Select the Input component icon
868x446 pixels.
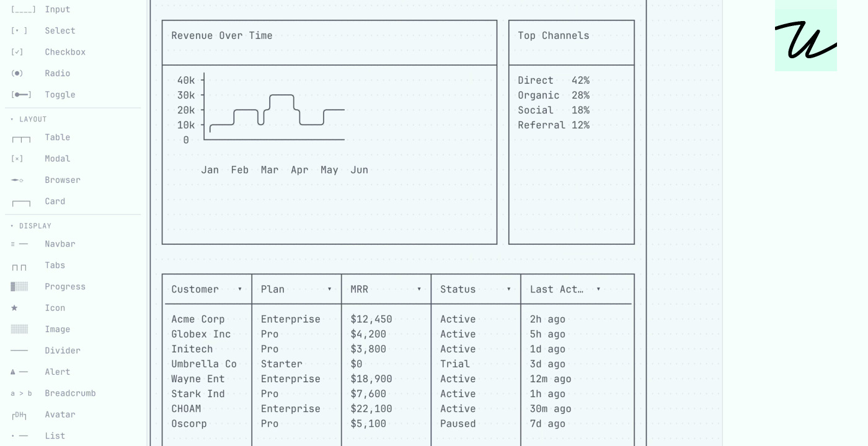click(x=24, y=10)
